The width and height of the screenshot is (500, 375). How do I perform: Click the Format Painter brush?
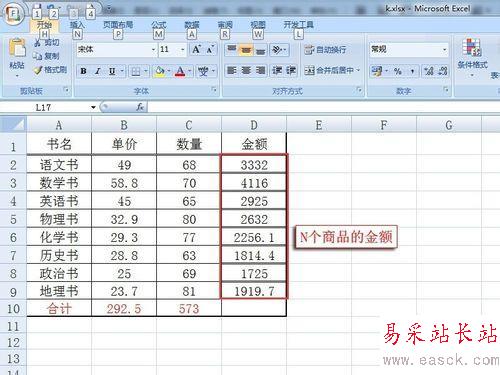(38, 70)
